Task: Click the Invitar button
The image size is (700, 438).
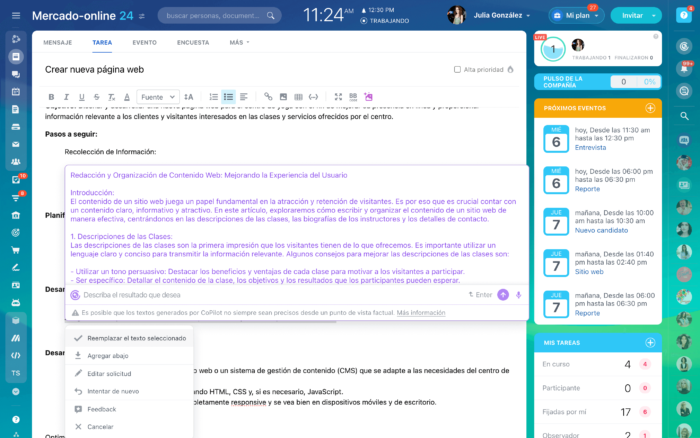Action: [632, 16]
